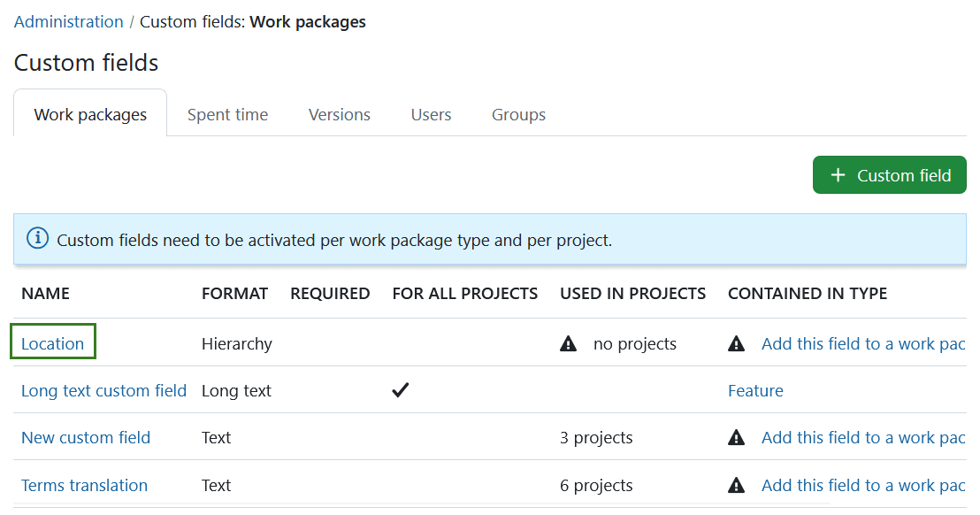Open the Versions tab

point(339,114)
